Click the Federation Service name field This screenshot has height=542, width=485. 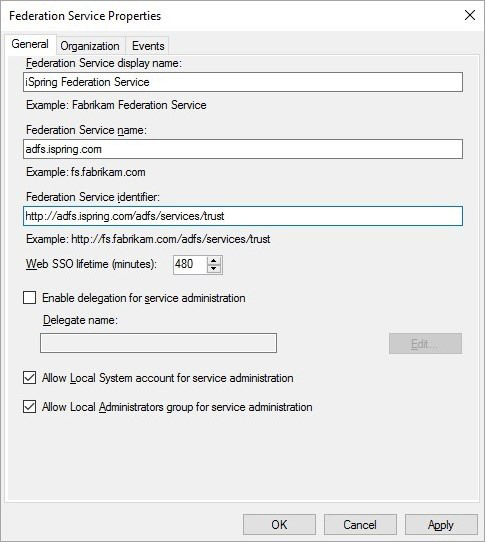pyautogui.click(x=243, y=149)
